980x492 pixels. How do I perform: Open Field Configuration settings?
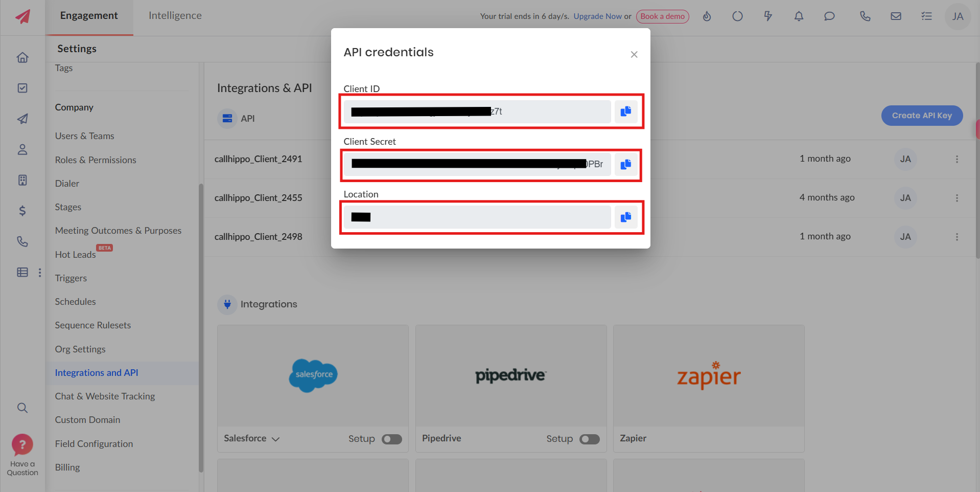(94, 444)
